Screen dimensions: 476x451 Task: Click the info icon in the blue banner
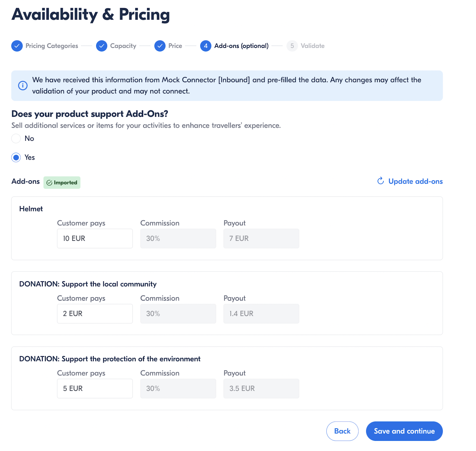tap(23, 85)
